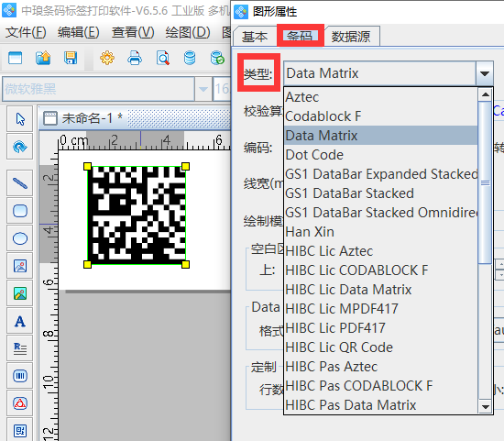This screenshot has height=441, width=504.
Task: Choose the barcode drawing tool
Action: click(20, 376)
